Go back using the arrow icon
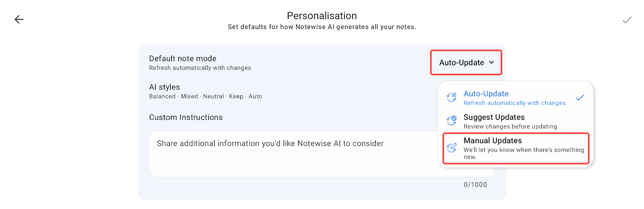The image size is (644, 209). coord(19,20)
